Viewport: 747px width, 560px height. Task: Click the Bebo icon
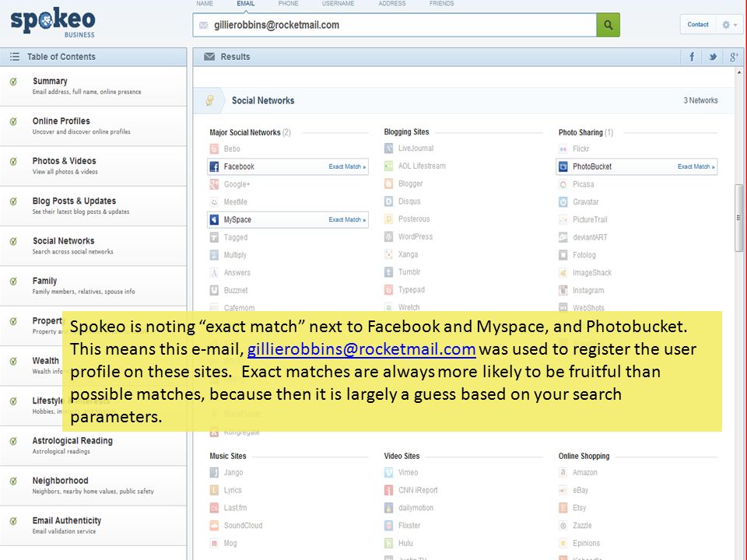coord(215,149)
